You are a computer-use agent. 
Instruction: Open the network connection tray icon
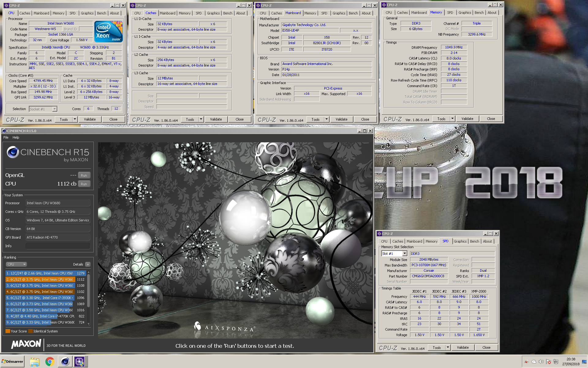[556, 362]
